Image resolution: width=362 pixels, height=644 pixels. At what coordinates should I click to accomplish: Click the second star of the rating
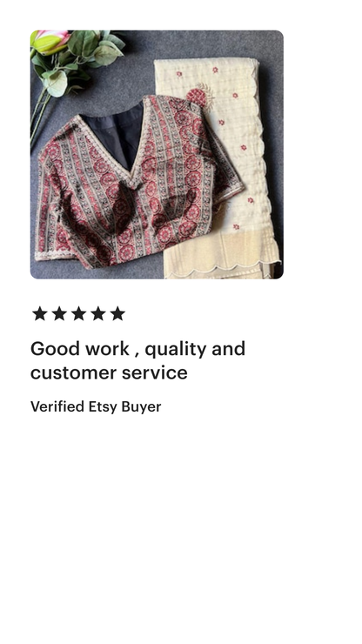click(x=59, y=313)
